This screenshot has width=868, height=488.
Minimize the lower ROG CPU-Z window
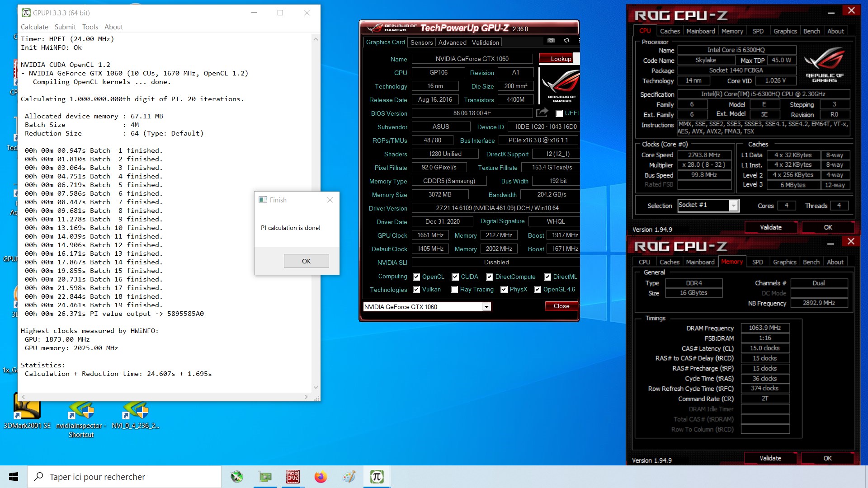point(830,244)
